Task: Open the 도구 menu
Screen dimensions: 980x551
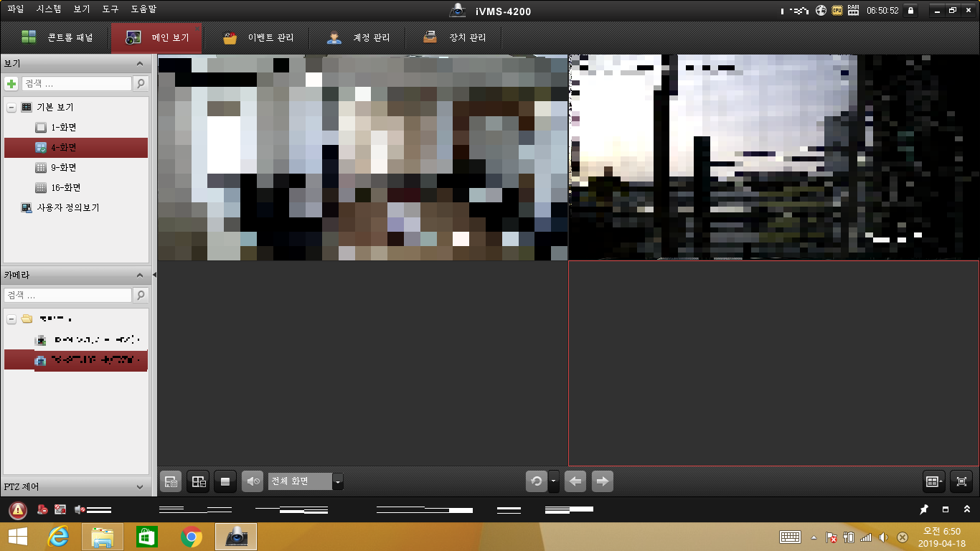Action: click(110, 9)
